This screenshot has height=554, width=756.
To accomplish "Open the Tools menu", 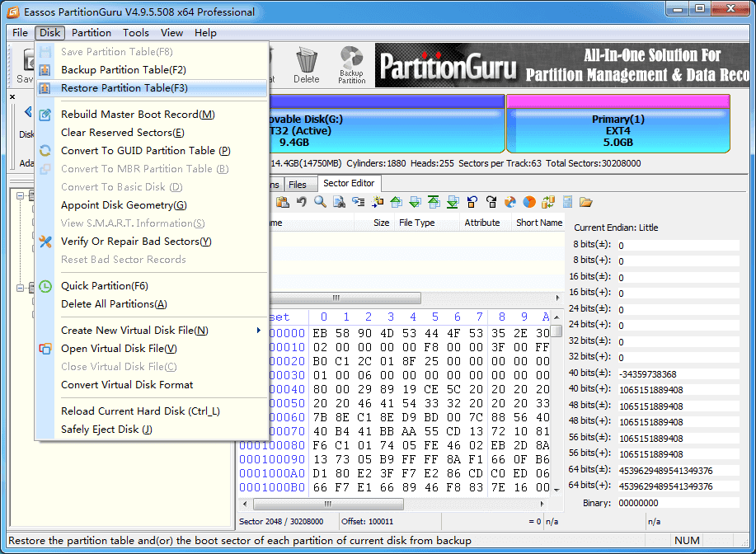I will (136, 33).
